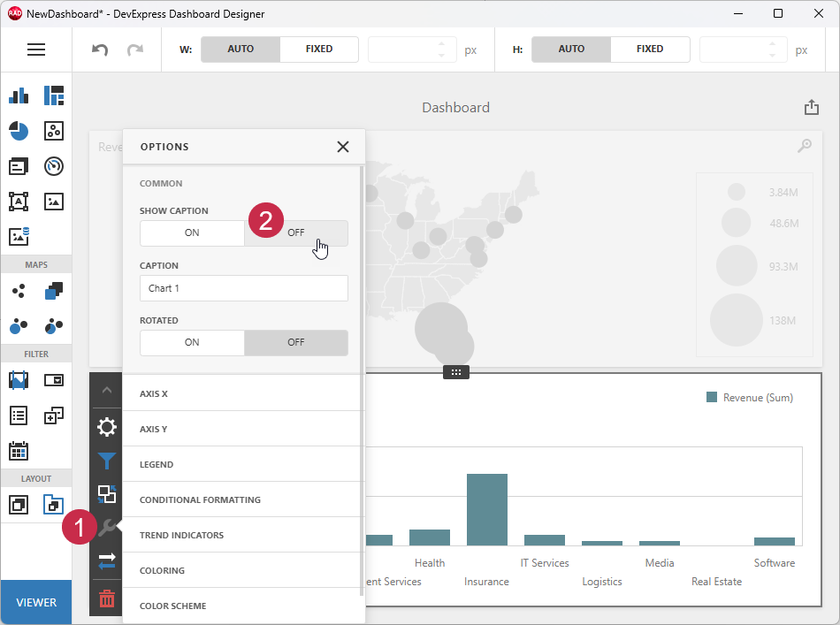Set dashboard width mode to FIXED
This screenshot has height=625, width=840.
(x=319, y=50)
